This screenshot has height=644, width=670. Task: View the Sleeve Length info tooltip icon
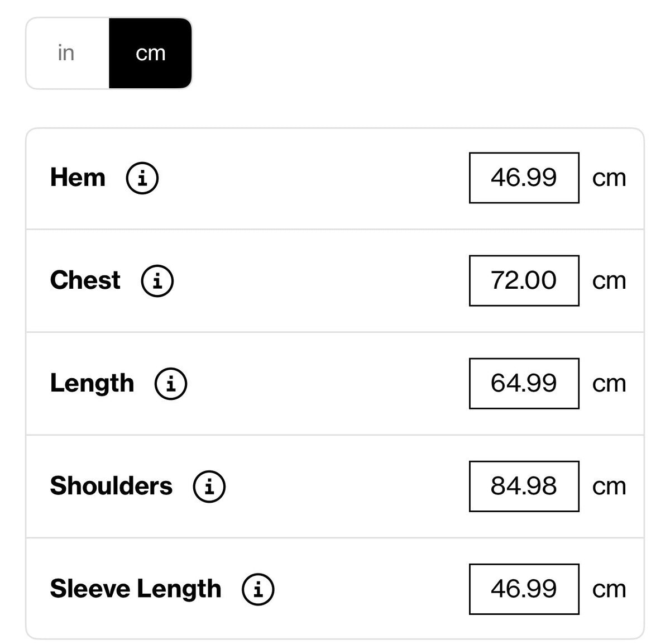[258, 589]
